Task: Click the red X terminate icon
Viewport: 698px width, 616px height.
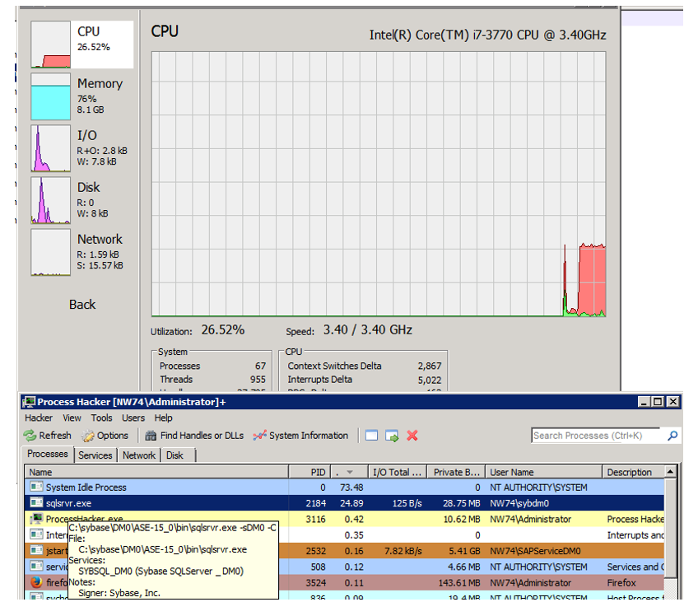Action: (412, 436)
